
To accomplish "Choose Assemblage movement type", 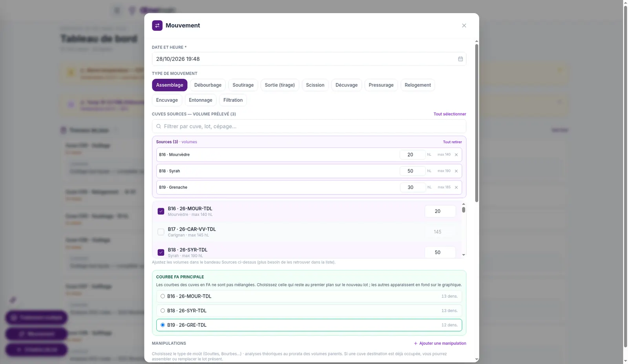I will 170,85.
